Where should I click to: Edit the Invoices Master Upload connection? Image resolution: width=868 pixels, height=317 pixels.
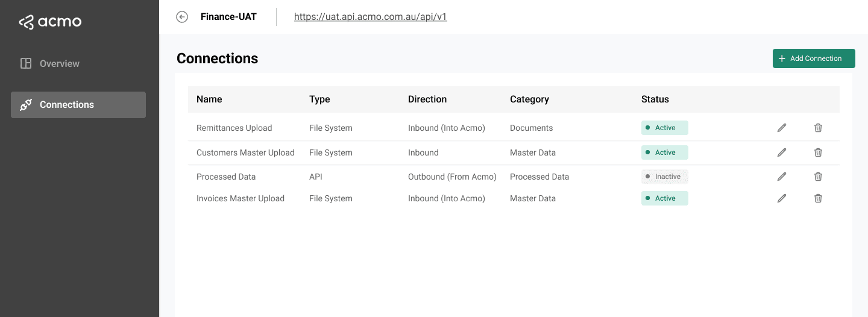click(x=782, y=198)
